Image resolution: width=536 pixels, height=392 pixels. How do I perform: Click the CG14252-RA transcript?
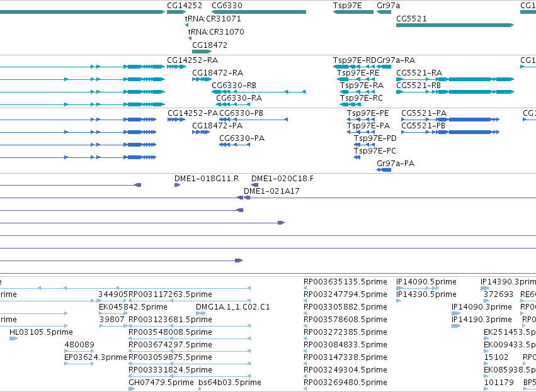[x=176, y=67]
